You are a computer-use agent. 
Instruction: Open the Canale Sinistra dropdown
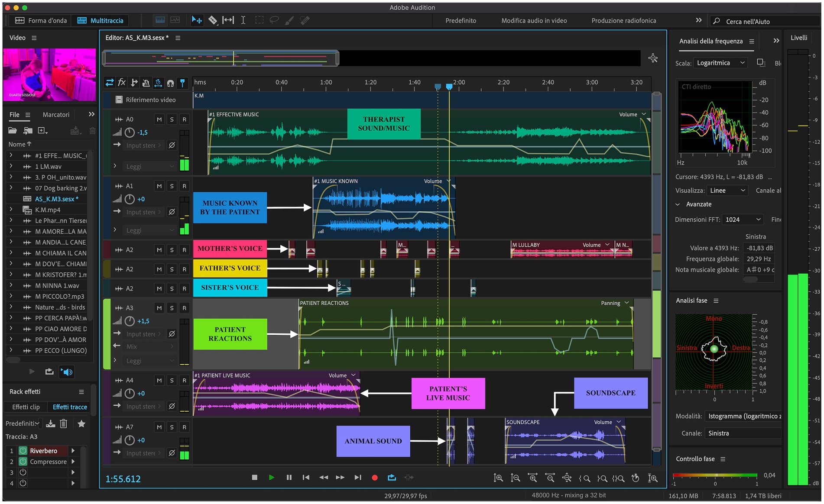pyautogui.click(x=743, y=433)
